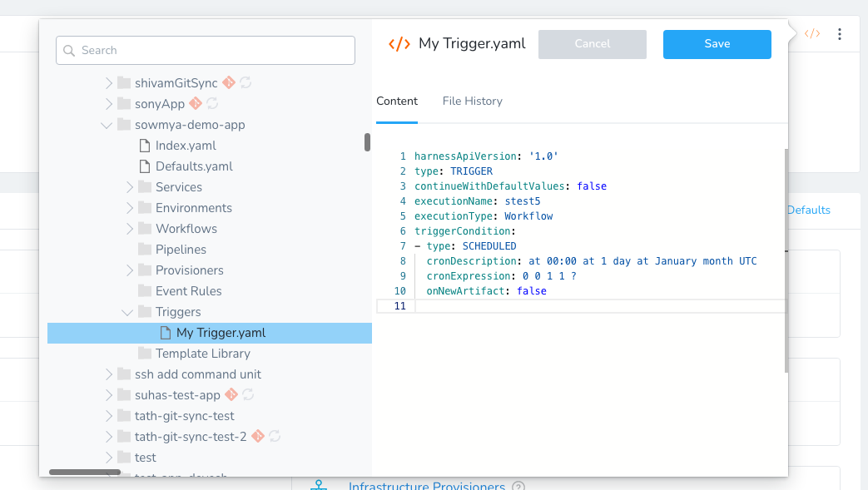This screenshot has height=490, width=868.
Task: Click the git sync icon beside suhas-test-app
Action: click(x=231, y=395)
